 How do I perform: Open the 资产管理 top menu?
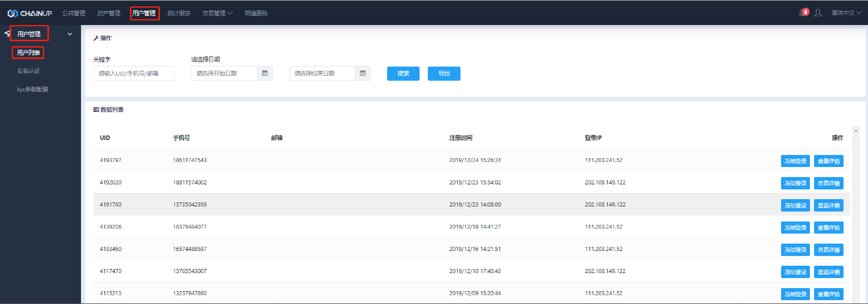109,13
